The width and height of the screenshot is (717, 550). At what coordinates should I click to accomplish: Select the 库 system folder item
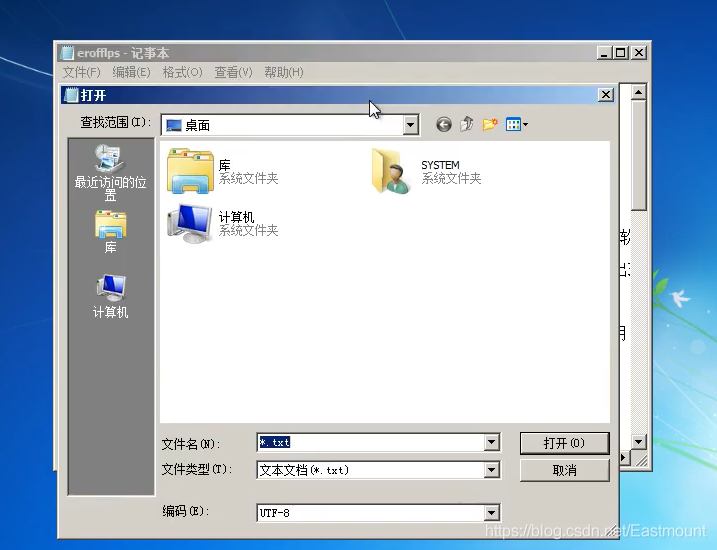click(223, 171)
